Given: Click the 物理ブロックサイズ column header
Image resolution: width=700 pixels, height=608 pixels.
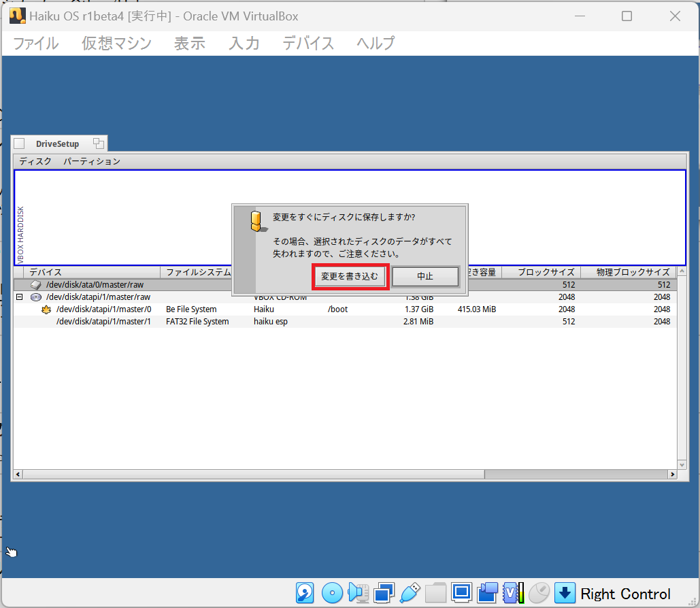Looking at the screenshot, I should 629,272.
